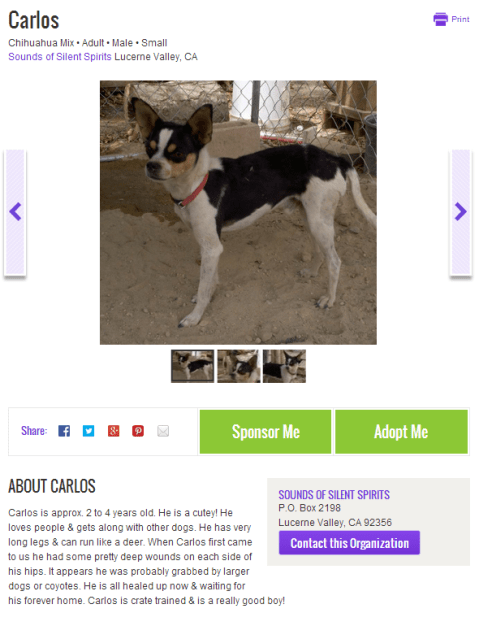This screenshot has width=479, height=626.
Task: Share by email envelope icon
Action: pyautogui.click(x=163, y=431)
